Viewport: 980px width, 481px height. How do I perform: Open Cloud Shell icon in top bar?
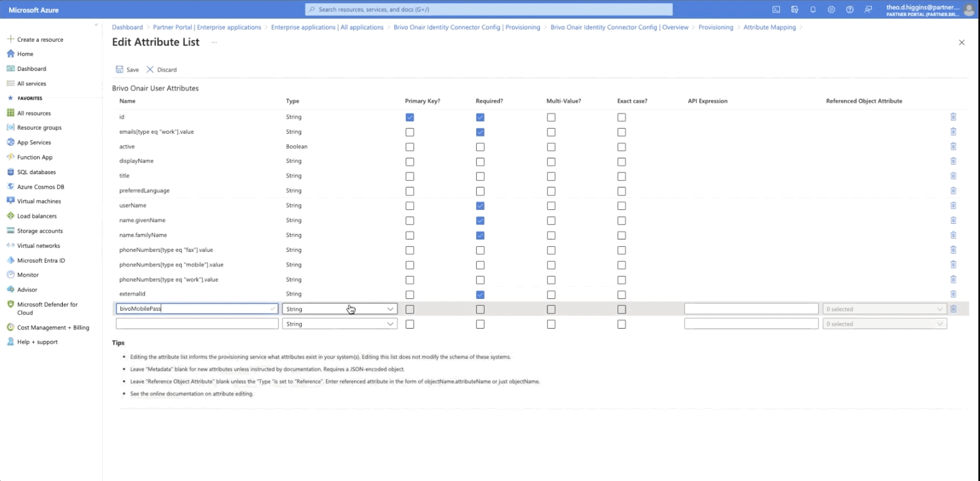pos(776,10)
